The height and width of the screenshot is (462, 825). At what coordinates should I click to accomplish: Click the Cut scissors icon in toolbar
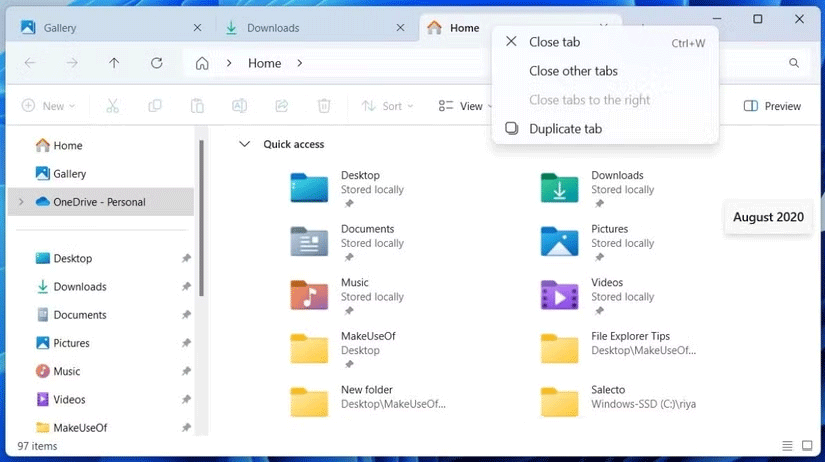112,106
